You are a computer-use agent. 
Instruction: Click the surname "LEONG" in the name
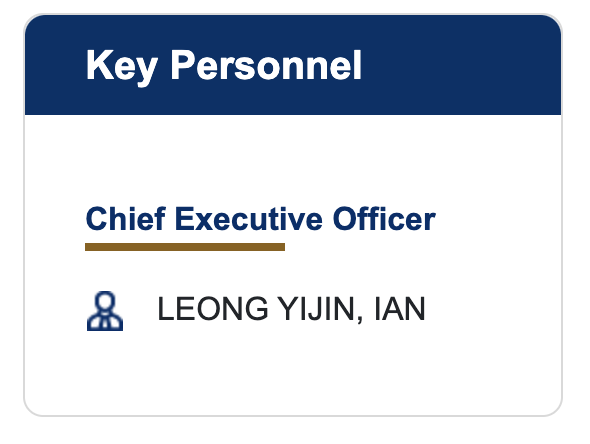[213, 309]
